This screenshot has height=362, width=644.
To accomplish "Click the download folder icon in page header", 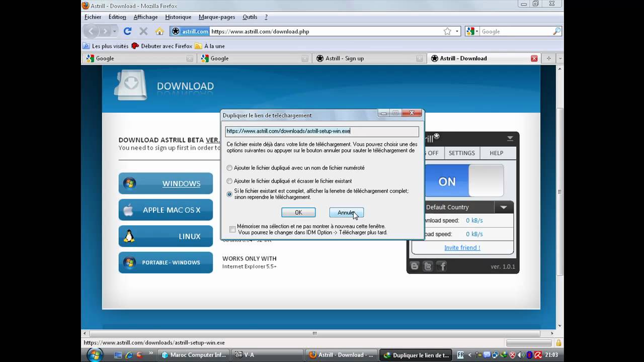I will 130,84.
